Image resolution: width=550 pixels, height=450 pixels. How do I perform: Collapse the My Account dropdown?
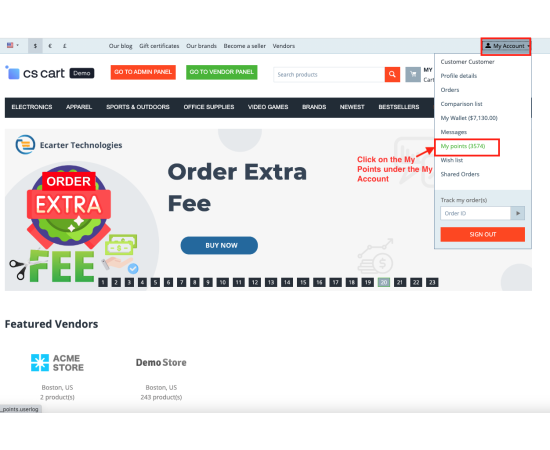pos(506,46)
